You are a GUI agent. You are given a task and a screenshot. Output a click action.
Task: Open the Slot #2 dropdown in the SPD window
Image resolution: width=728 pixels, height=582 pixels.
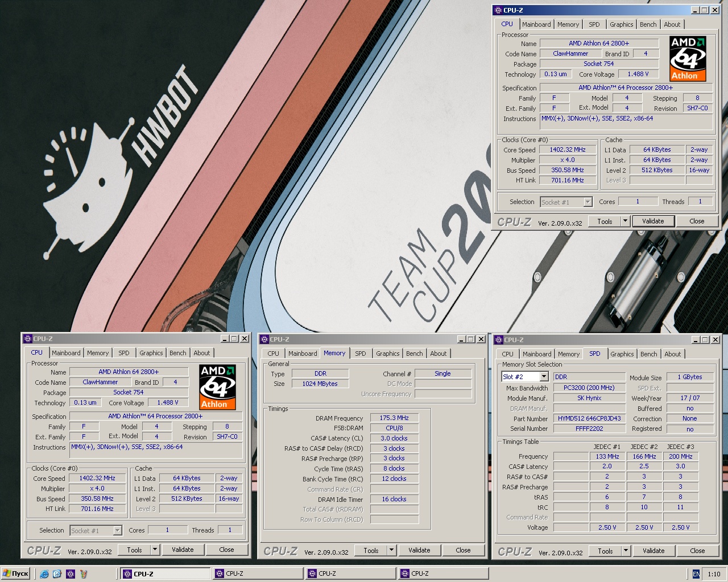pyautogui.click(x=544, y=377)
